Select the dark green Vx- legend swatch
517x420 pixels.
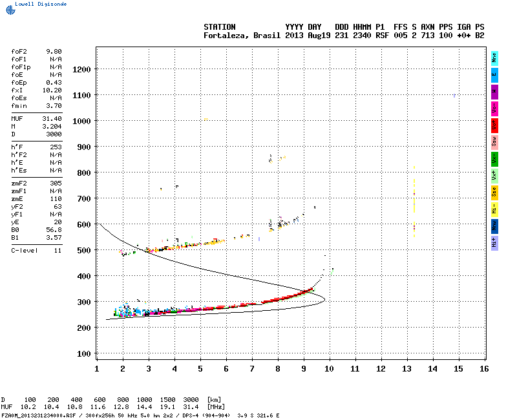494,159
